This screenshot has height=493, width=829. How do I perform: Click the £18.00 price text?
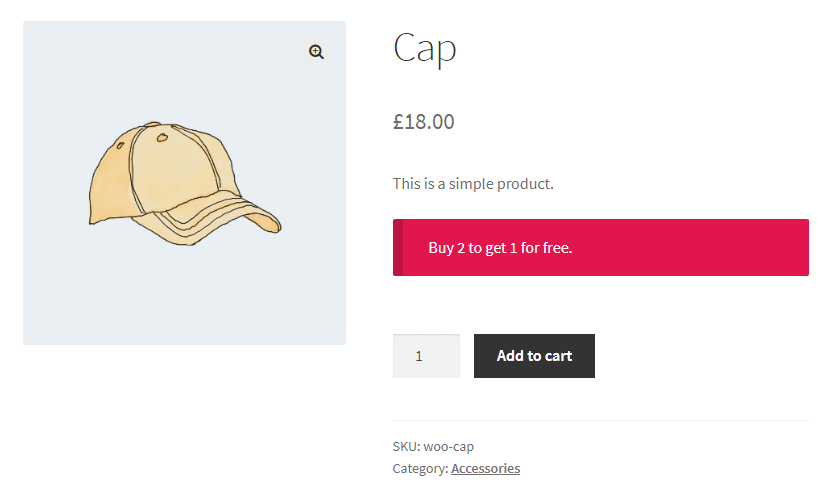(x=424, y=122)
